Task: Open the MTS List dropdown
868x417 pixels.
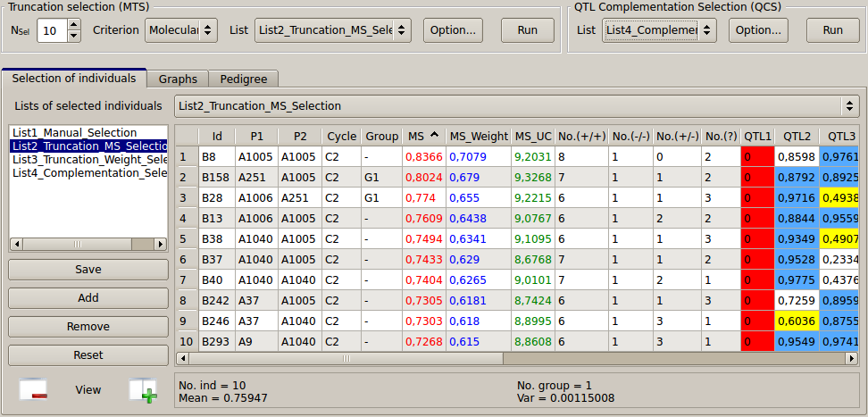Action: point(332,30)
